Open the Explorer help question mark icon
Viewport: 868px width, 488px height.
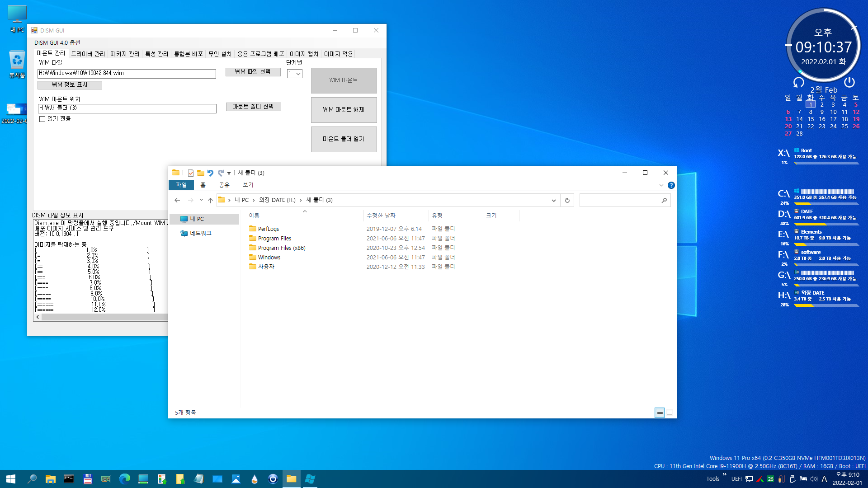click(x=671, y=185)
